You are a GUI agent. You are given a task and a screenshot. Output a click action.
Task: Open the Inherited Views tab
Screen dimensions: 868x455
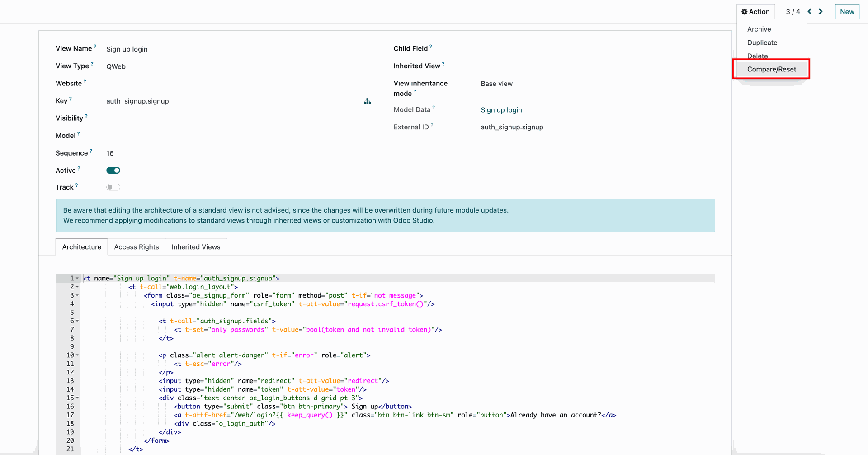pyautogui.click(x=196, y=247)
